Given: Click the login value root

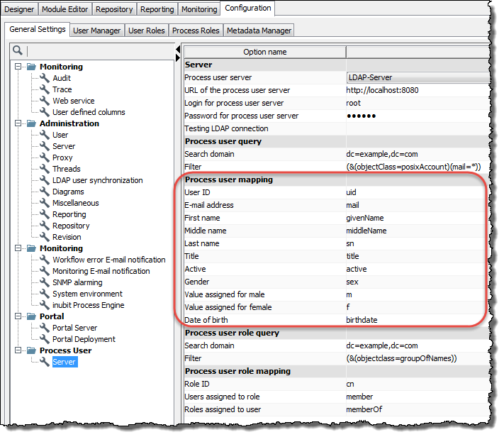Looking at the screenshot, I should (353, 103).
